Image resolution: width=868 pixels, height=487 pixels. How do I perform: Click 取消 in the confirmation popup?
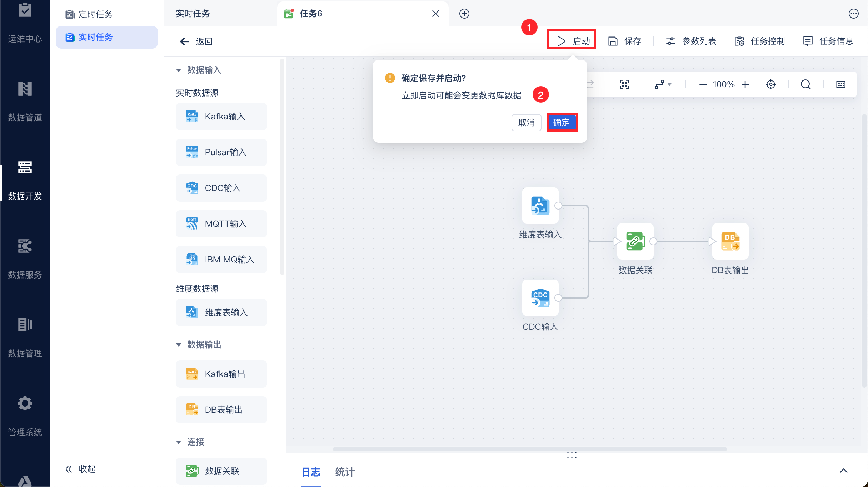[x=526, y=123]
